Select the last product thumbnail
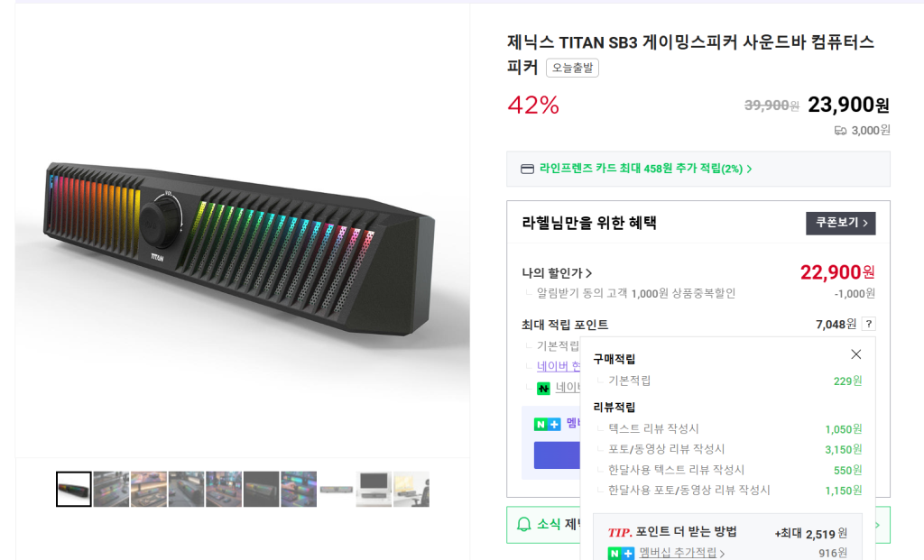 pyautogui.click(x=411, y=489)
